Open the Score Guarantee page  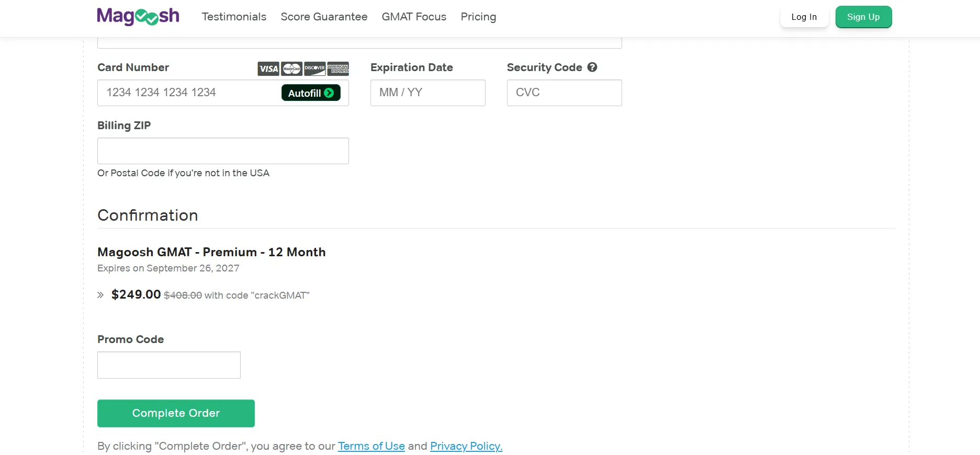324,17
